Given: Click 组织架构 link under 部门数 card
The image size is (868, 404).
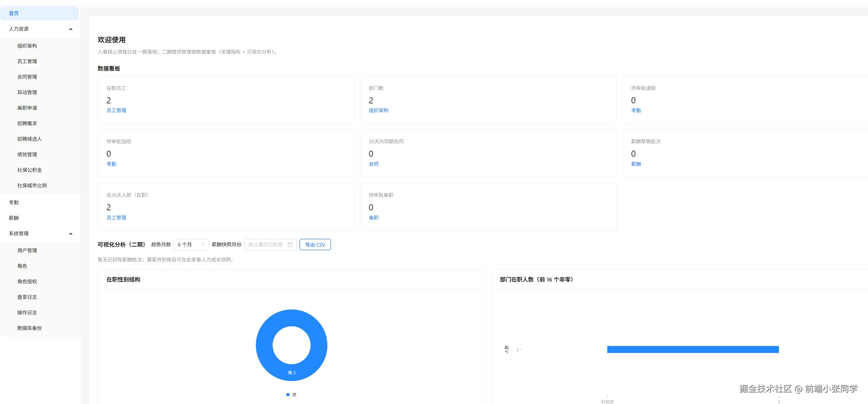Looking at the screenshot, I should (378, 110).
